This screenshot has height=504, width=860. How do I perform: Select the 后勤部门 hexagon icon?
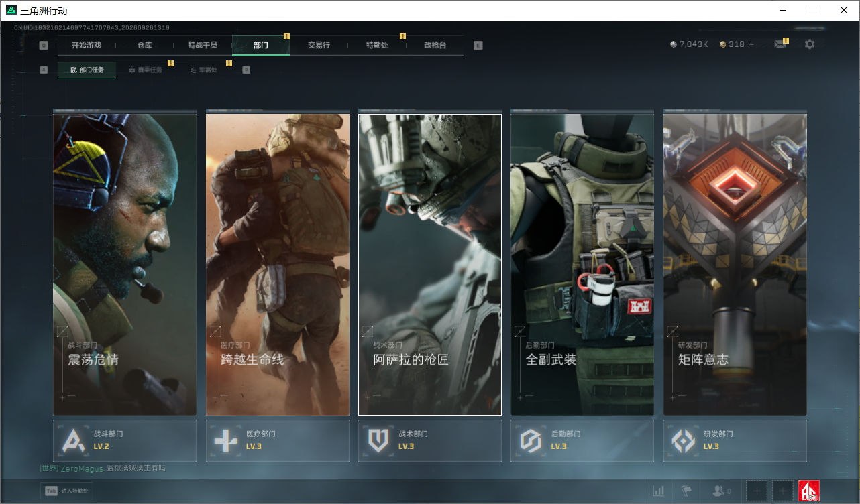531,440
